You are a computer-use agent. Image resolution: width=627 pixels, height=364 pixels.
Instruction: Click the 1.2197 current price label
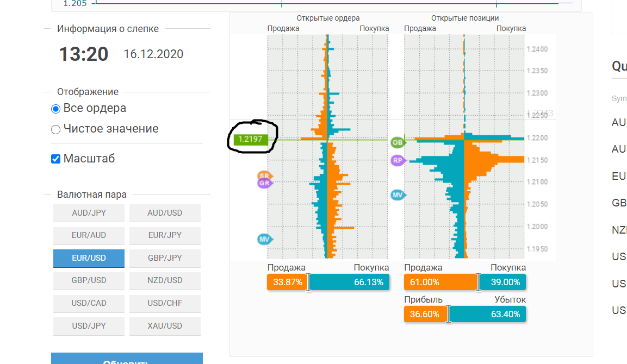[250, 139]
